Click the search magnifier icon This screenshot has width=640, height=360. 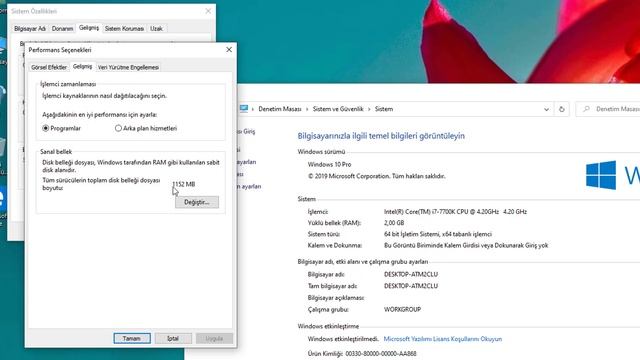(x=587, y=109)
